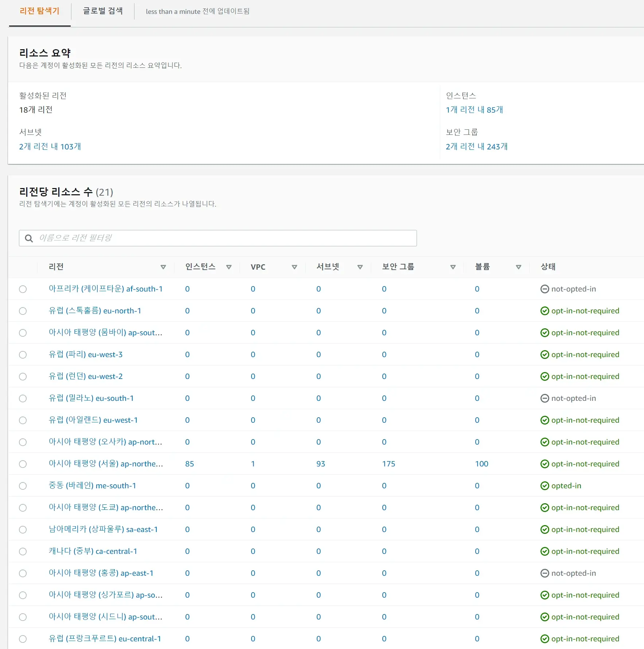Click the status check icon for eu-central-1 Frankfurt
Image resolution: width=644 pixels, height=649 pixels.
pyautogui.click(x=545, y=639)
